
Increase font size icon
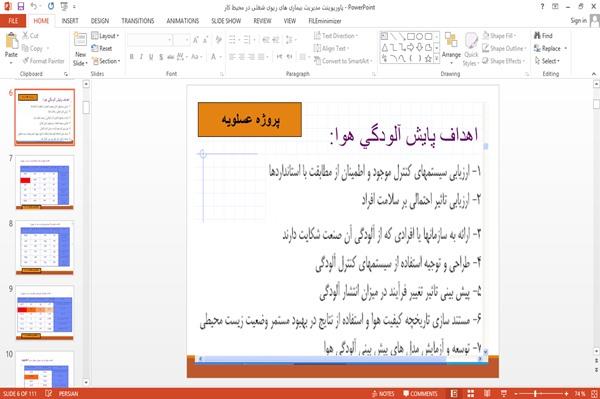[196, 40]
